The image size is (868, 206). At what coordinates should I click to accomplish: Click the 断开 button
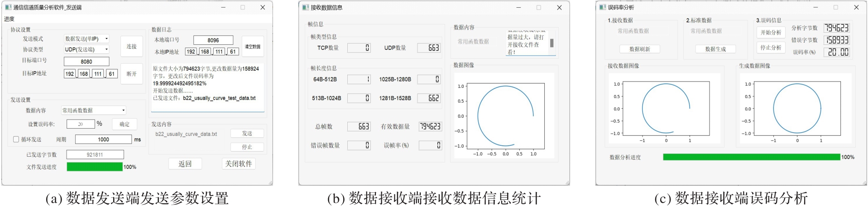point(131,74)
